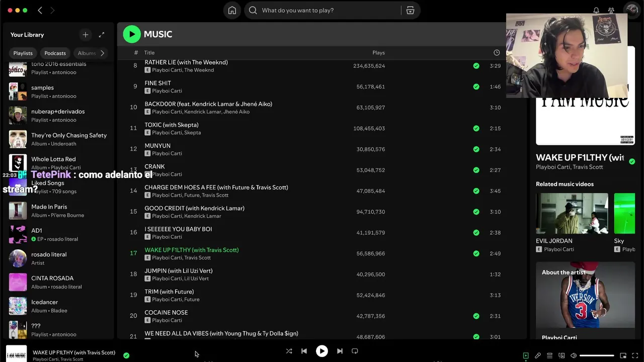Open Lil Uzi Vert link under JUMPIN

coord(196,279)
